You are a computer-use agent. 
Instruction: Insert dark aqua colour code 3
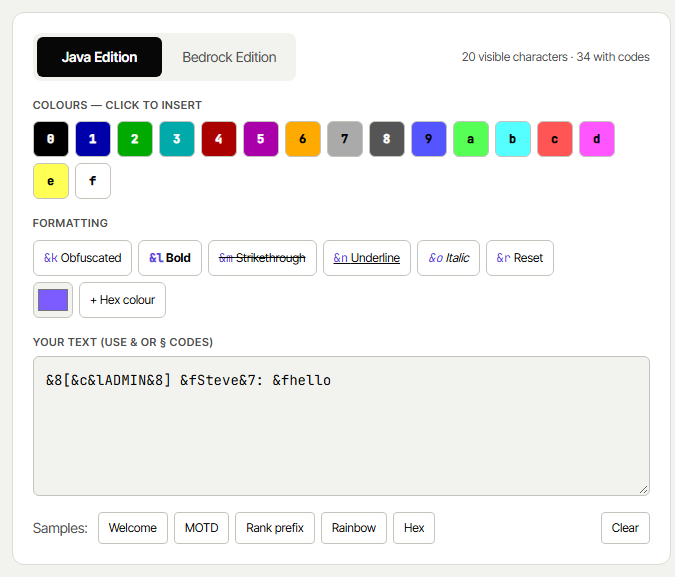pyautogui.click(x=176, y=139)
